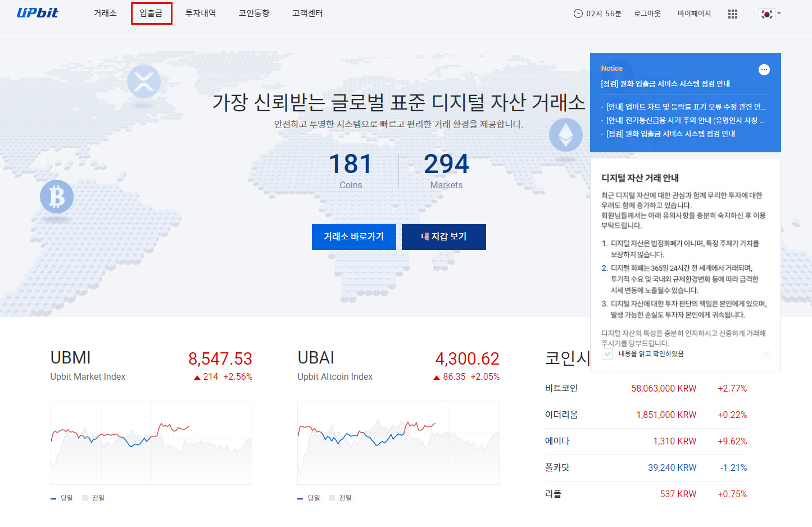Select the 비트코인 row
812x527 pixels.
(x=646, y=389)
